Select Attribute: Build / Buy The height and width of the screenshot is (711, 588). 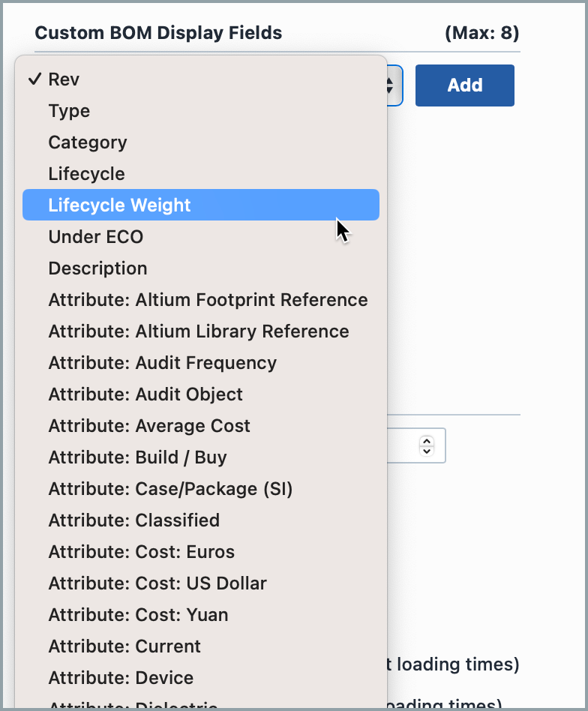coord(137,457)
